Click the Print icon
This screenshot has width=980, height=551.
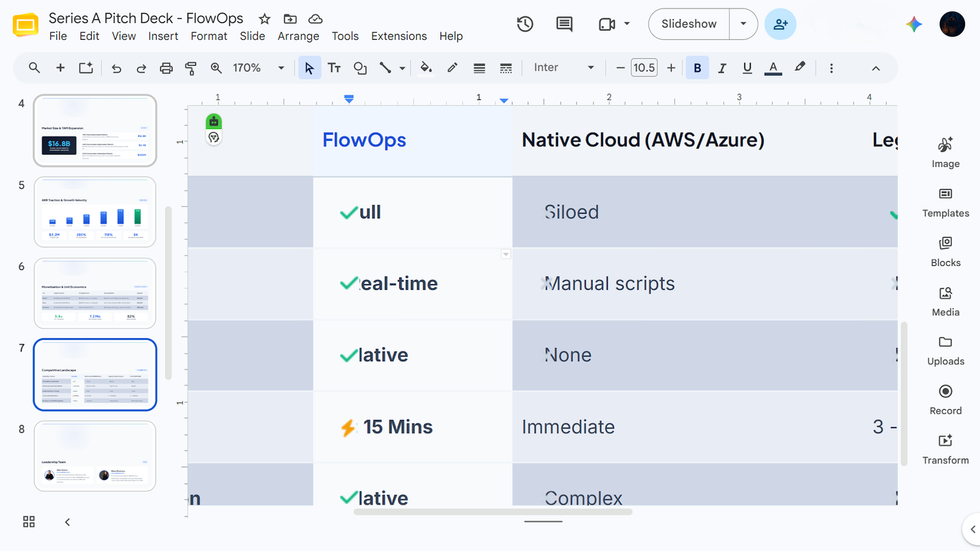(x=166, y=68)
